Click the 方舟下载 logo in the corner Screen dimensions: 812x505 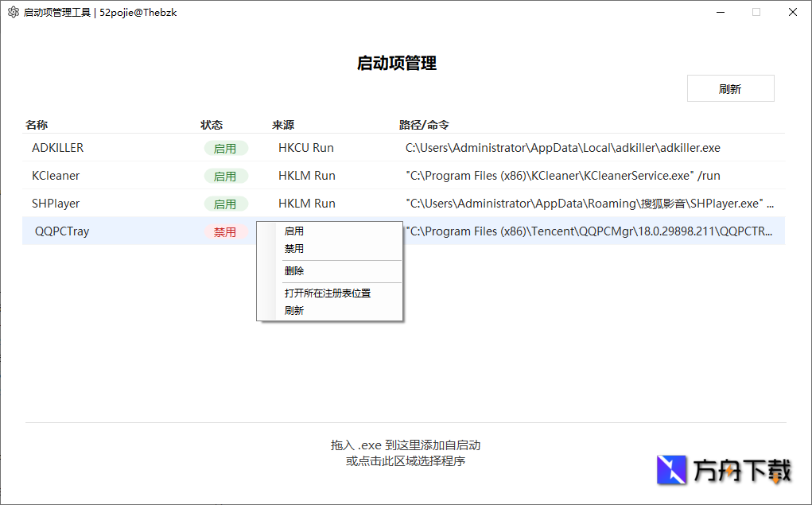(x=722, y=470)
